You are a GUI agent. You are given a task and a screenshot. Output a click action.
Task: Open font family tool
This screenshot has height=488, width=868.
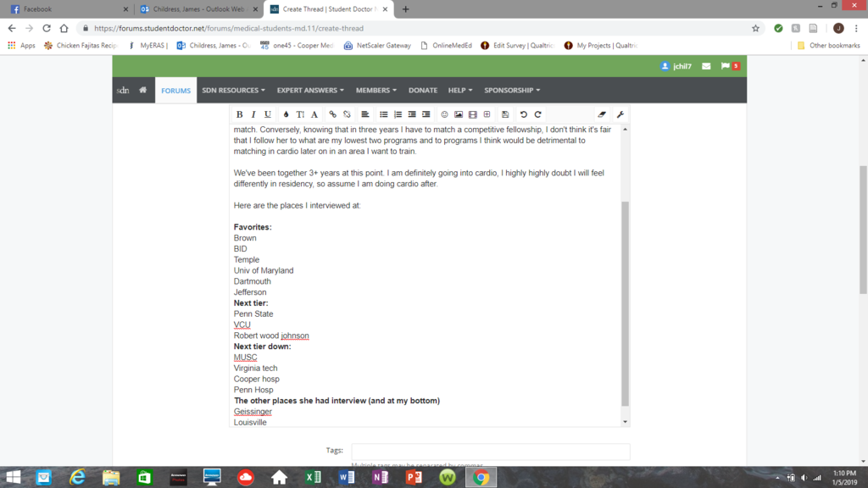(x=314, y=114)
